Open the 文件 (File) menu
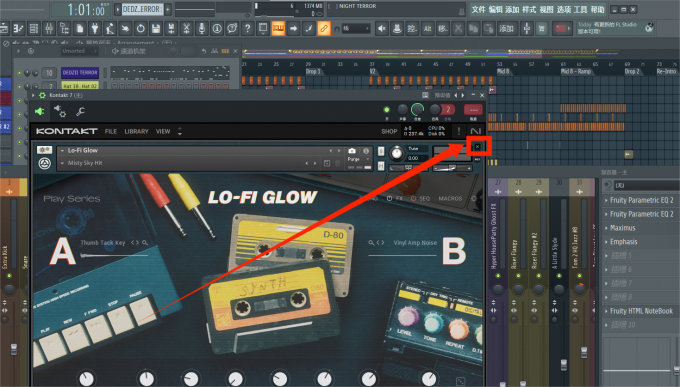This screenshot has height=387, width=680. 478,9
